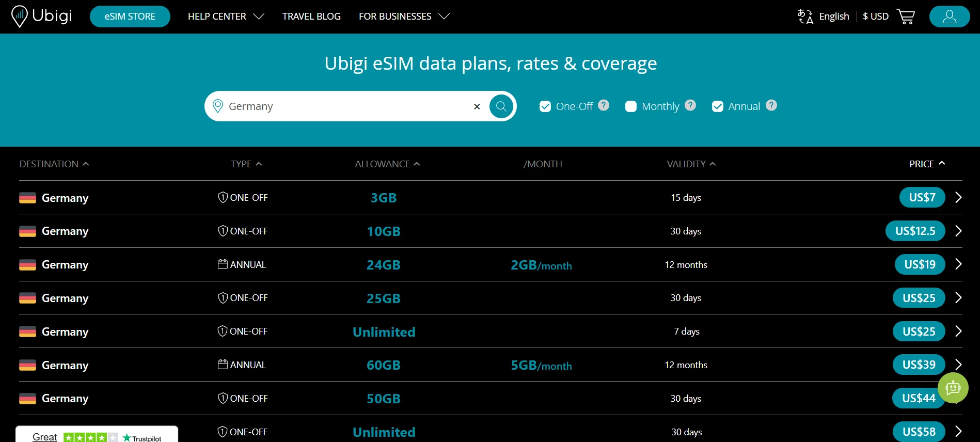Open arrow for the 7 days Unlimited plan
The image size is (980, 442).
[x=958, y=331]
